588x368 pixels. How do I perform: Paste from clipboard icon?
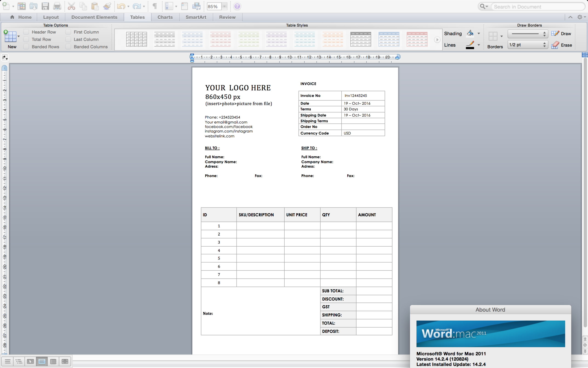95,6
